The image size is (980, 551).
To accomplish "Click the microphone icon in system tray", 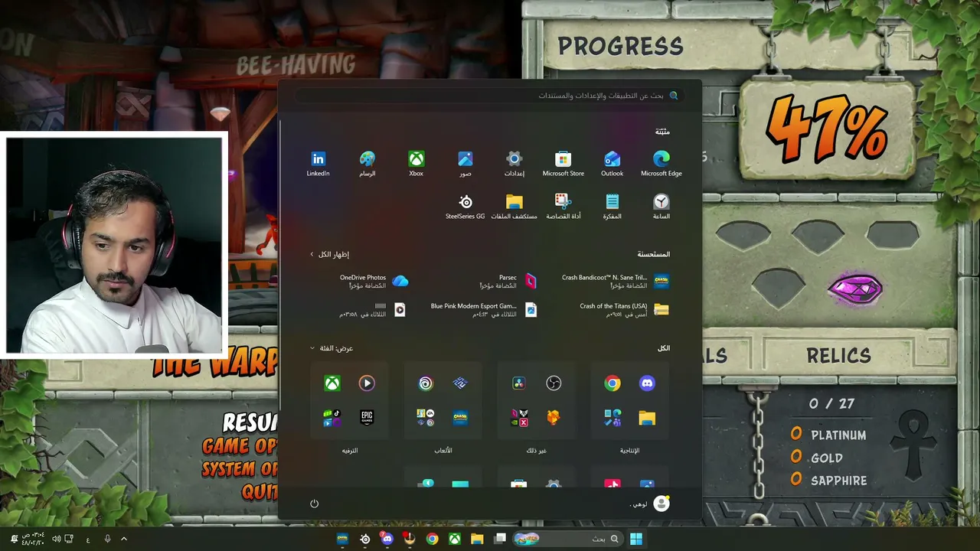I will pyautogui.click(x=107, y=539).
